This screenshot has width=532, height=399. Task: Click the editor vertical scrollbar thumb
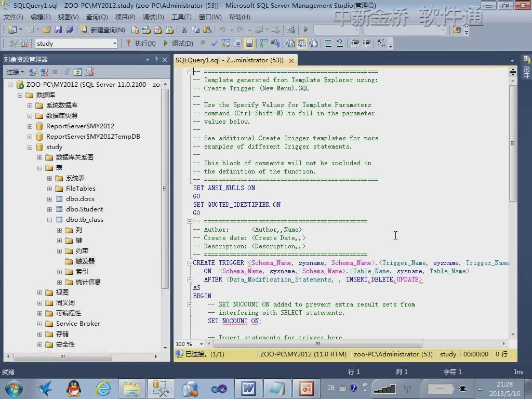coord(513,143)
